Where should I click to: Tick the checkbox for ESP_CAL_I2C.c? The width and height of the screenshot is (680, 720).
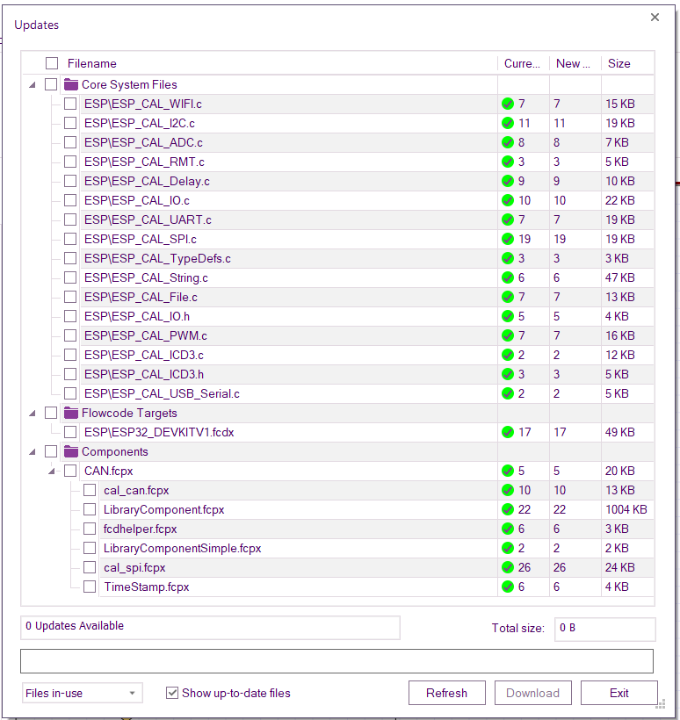tap(70, 124)
